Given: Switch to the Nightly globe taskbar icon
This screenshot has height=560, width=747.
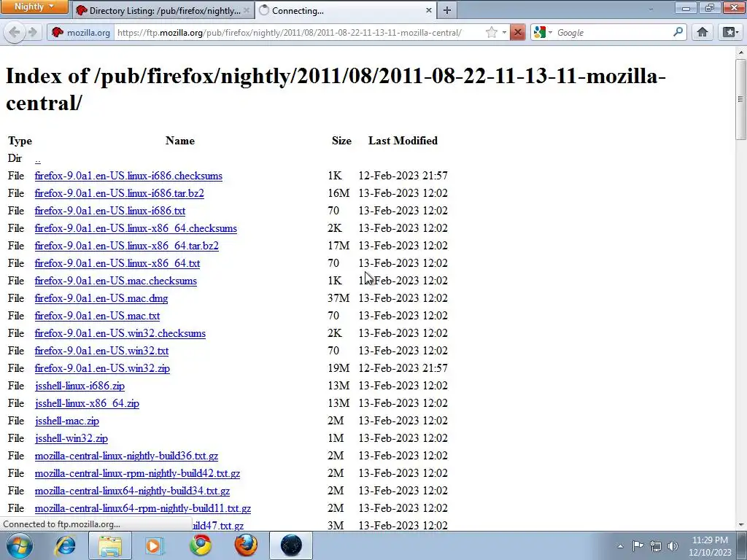Looking at the screenshot, I should 291,545.
